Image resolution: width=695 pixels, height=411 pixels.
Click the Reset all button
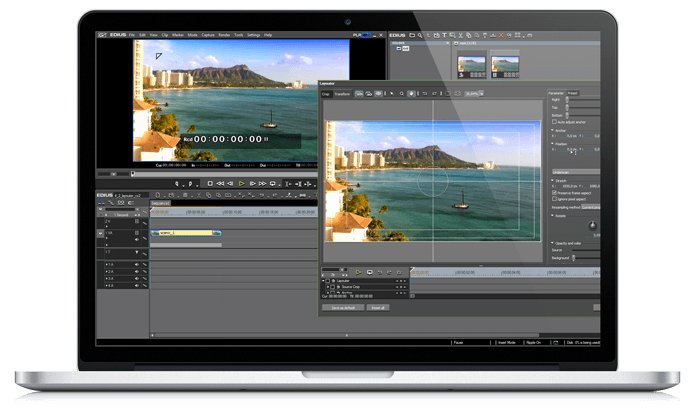click(x=380, y=307)
